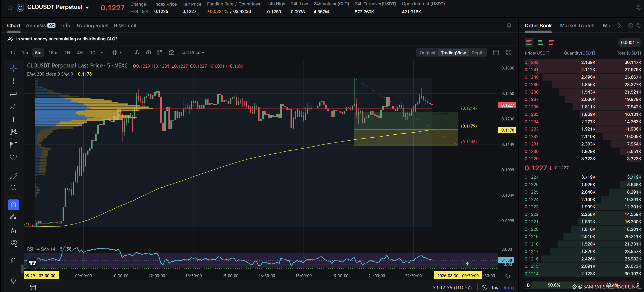644x292 pixels.
Task: Switch chart to Depth view
Action: tap(477, 53)
